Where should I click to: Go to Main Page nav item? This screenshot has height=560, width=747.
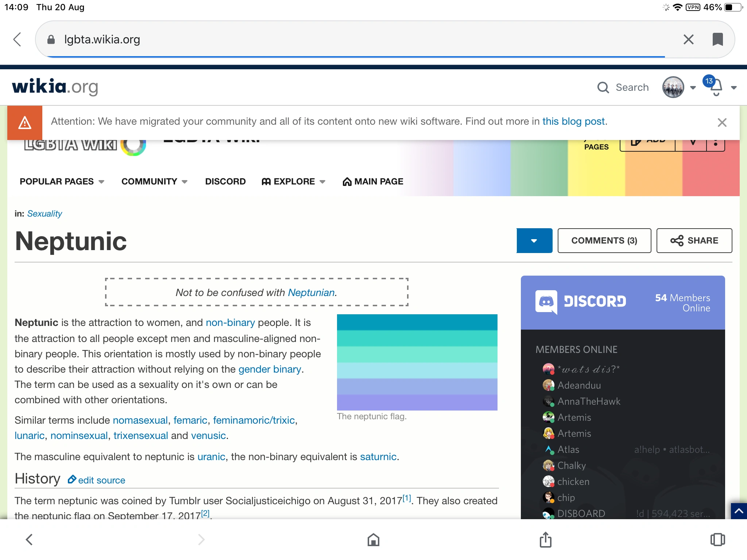click(x=373, y=182)
